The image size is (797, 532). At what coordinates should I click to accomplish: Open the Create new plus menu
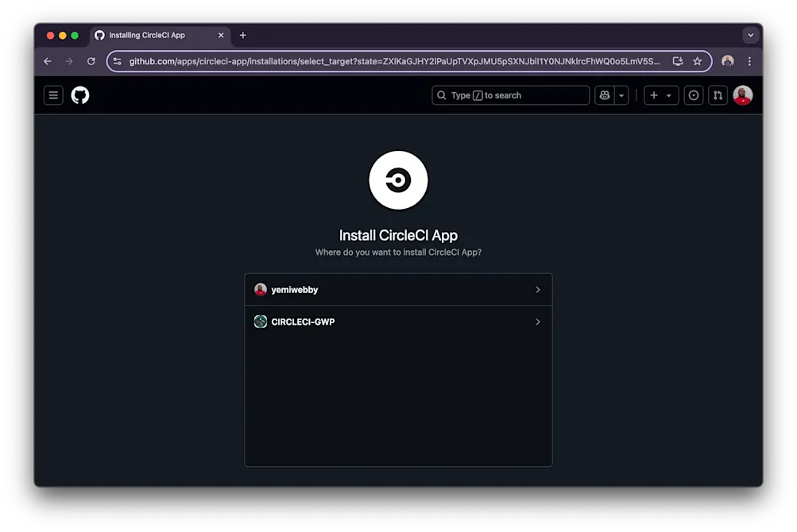(661, 95)
